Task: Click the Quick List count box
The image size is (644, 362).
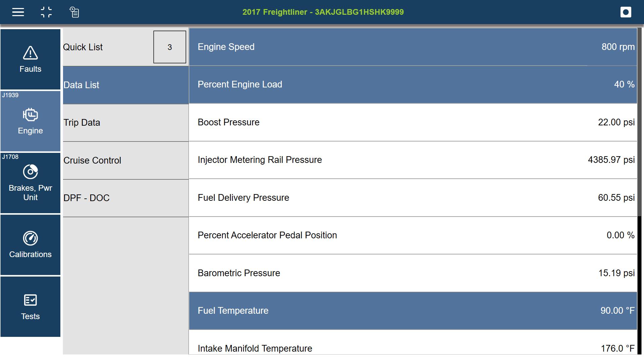Action: tap(170, 47)
